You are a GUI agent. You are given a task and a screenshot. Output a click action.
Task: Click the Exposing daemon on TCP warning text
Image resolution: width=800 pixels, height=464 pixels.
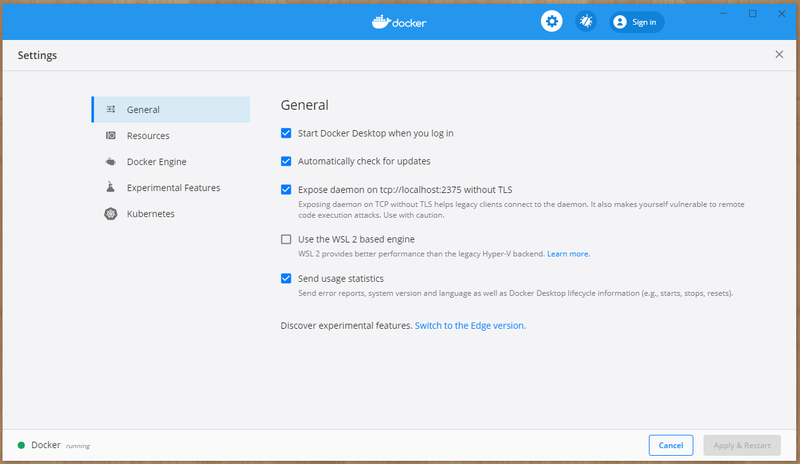(521, 210)
